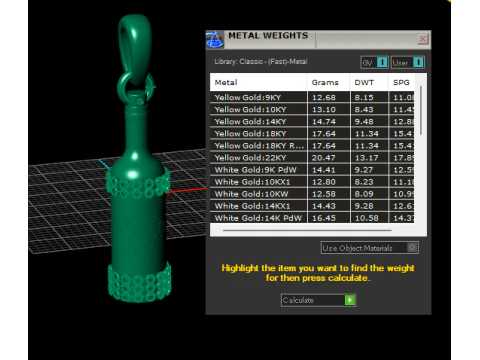Select the White Gold:14K PdW row
Image resolution: width=480 pixels, height=360 pixels.
pyautogui.click(x=312, y=218)
